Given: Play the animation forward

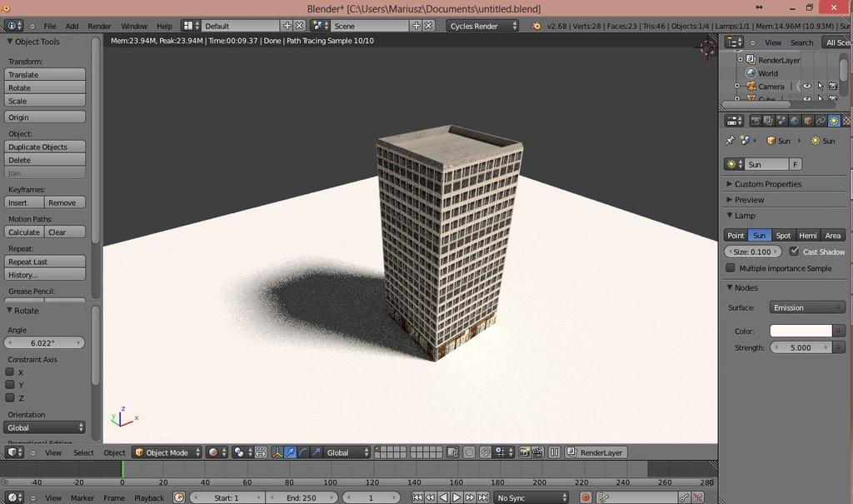Looking at the screenshot, I should click(456, 497).
